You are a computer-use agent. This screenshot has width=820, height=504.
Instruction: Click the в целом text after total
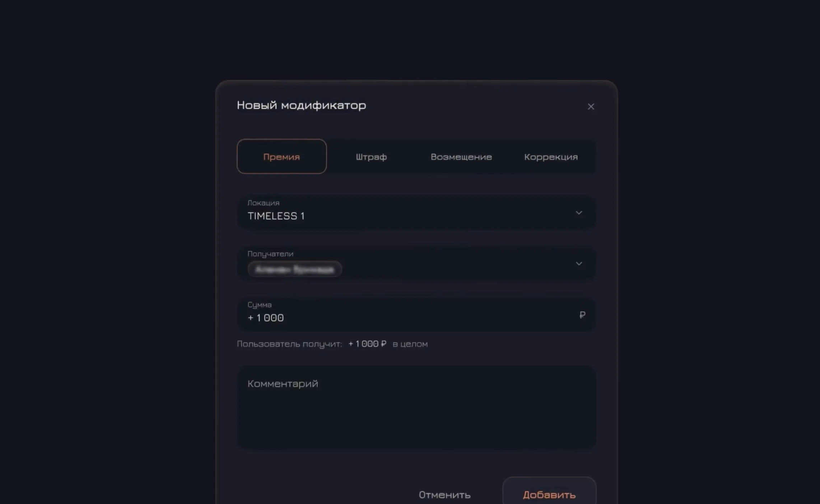410,344
